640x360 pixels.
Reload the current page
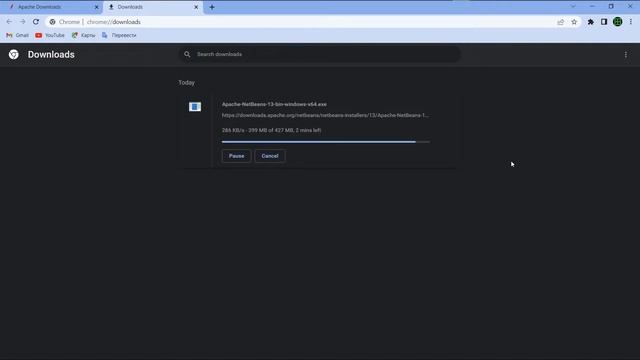(x=36, y=22)
